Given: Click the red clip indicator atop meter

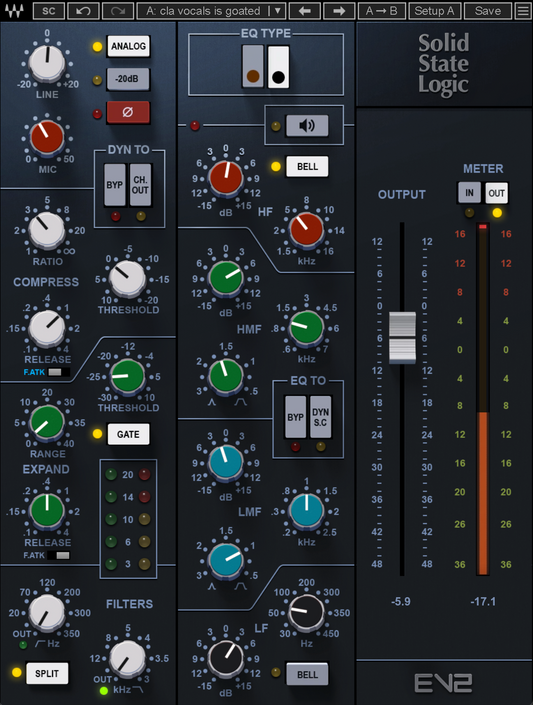Looking at the screenshot, I should (483, 227).
